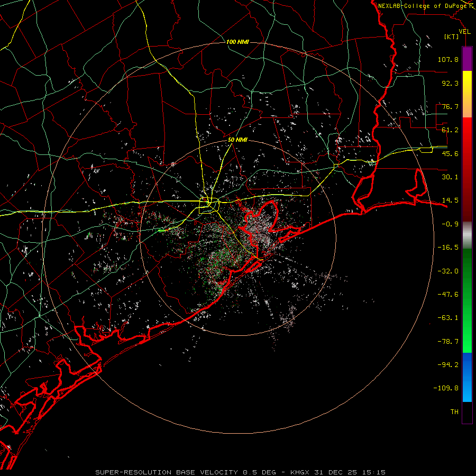
Task: Click the yellow square highway loop at map center
Action: point(209,206)
